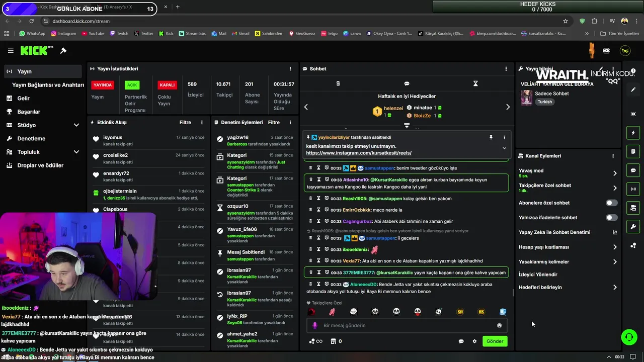The height and width of the screenshot is (362, 644).
Task: Click the shop icon with 0 below chat
Action: [x=336, y=341]
